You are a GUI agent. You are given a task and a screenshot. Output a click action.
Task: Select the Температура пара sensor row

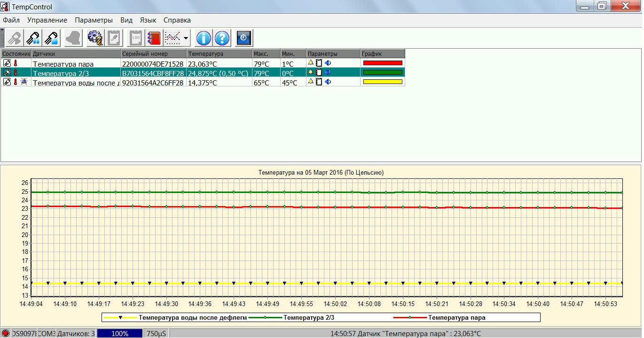63,64
